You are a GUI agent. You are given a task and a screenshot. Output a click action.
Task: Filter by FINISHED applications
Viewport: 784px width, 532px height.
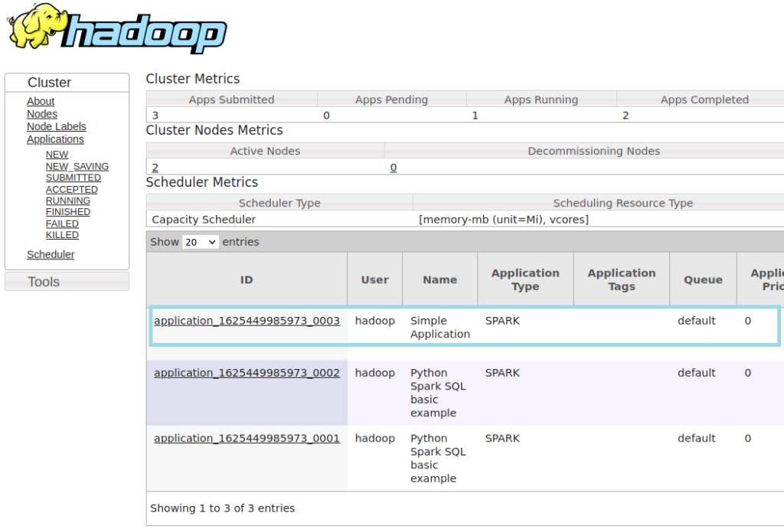67,212
